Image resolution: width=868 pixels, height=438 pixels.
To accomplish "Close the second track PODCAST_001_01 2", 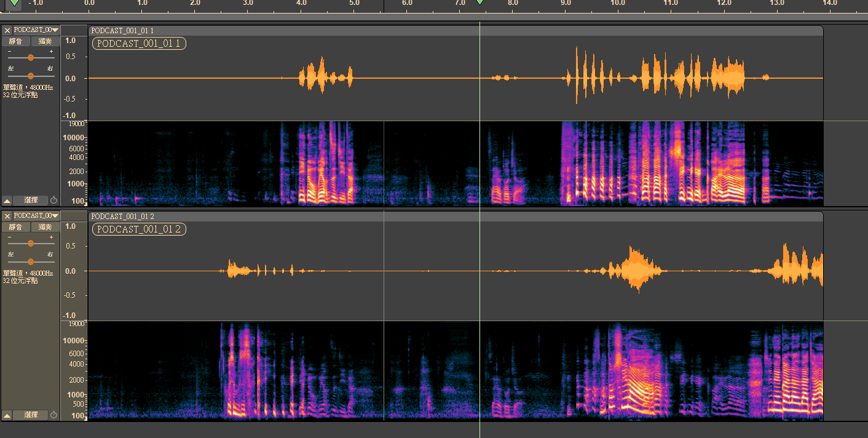I will coord(7,215).
